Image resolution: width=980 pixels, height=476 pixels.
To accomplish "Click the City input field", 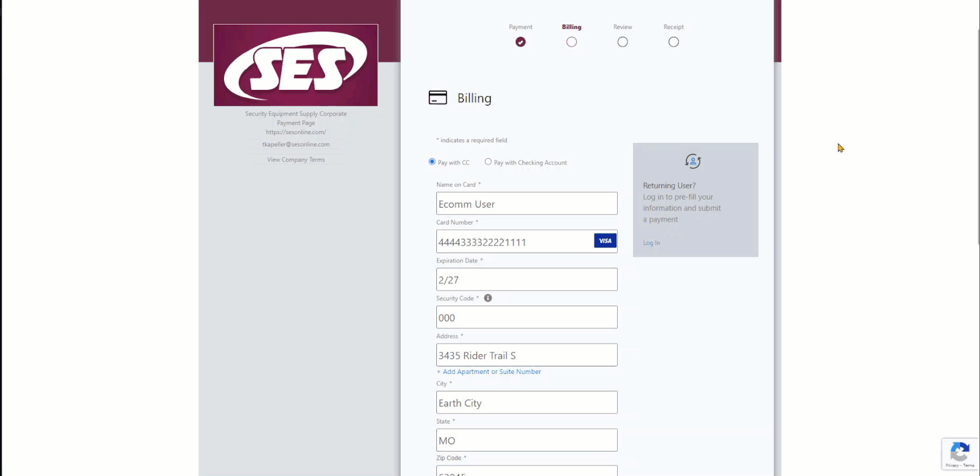I will pos(527,402).
